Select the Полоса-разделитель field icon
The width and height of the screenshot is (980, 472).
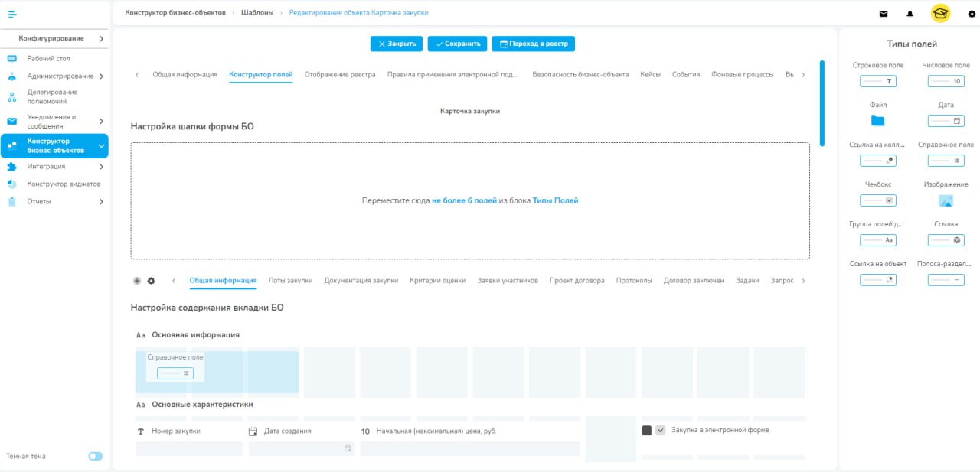click(x=946, y=280)
